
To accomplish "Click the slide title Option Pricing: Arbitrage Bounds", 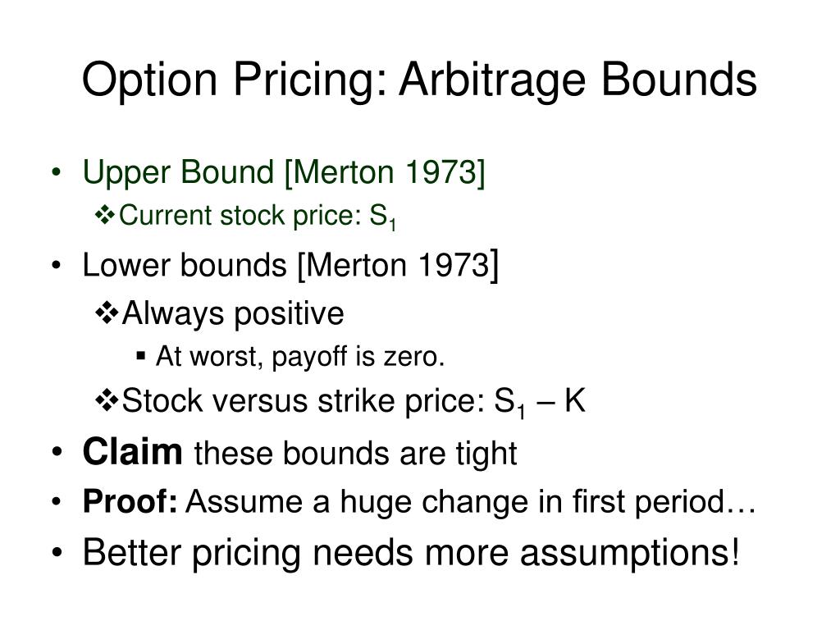I will (x=419, y=80).
